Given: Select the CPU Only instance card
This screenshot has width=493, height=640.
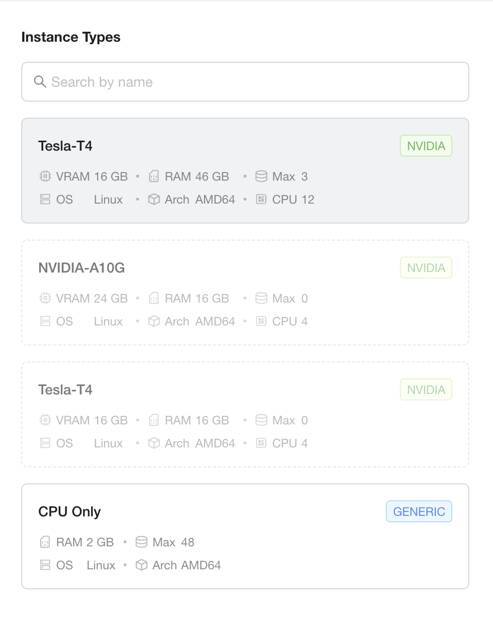Looking at the screenshot, I should 245,536.
